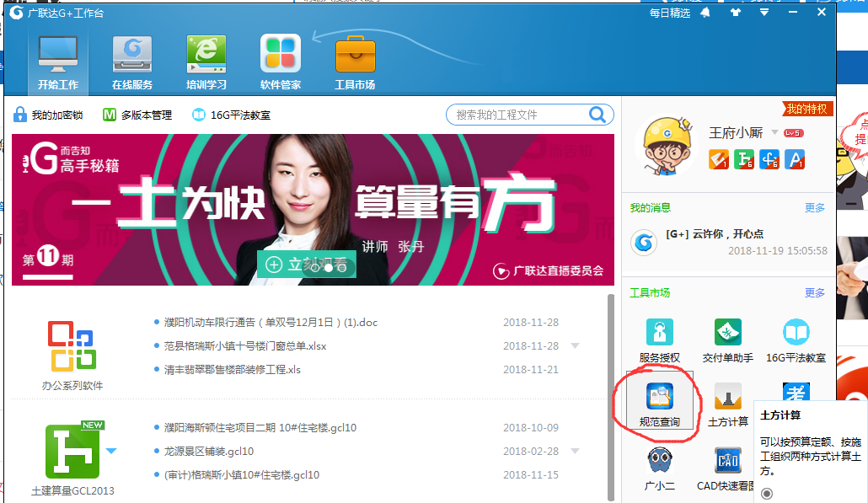The height and width of the screenshot is (503, 868).
Task: Click the search magnifier icon
Action: coord(597,115)
